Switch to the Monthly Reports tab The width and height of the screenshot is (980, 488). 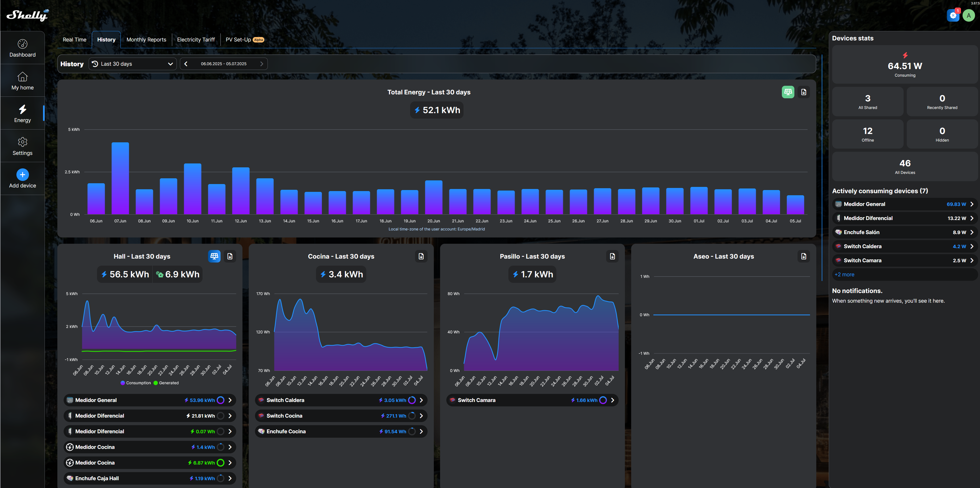click(x=146, y=39)
